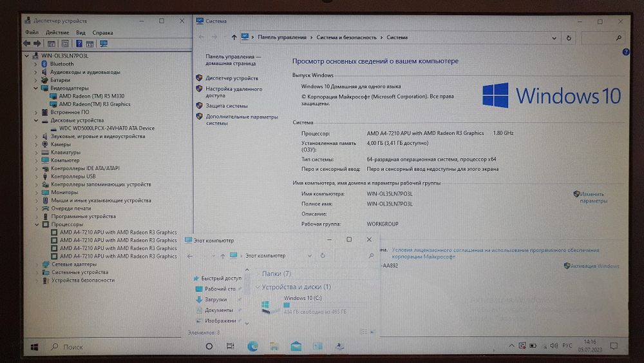The height and width of the screenshot is (363, 644).
Task: Click the Properties icon in Device Manager toolbar
Action: 65,44
